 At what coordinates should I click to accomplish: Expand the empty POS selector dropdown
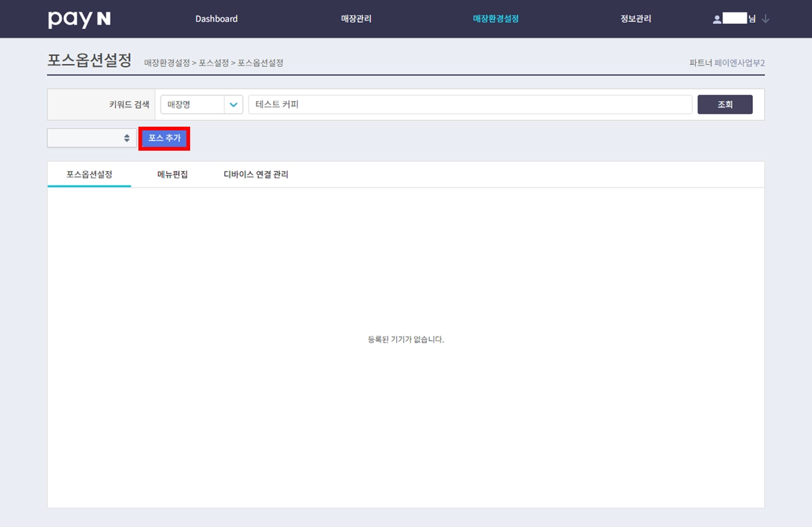[x=92, y=138]
